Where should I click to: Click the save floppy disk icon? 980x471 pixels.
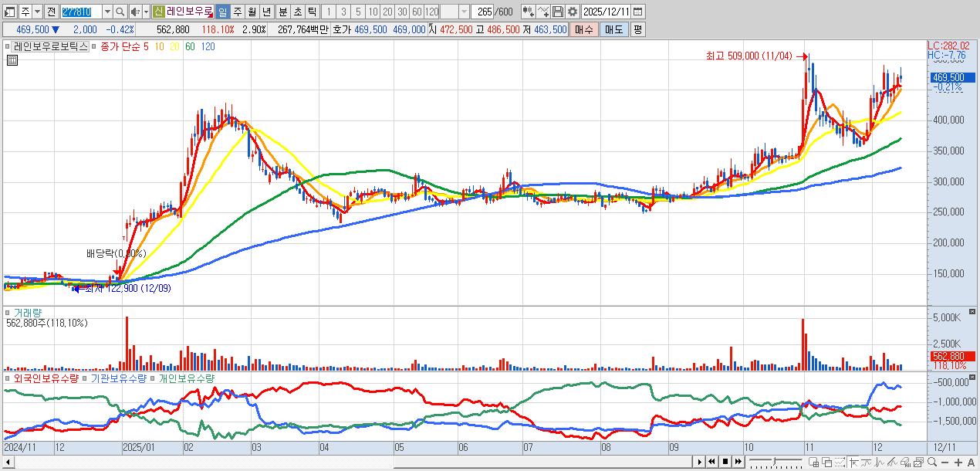click(x=558, y=12)
